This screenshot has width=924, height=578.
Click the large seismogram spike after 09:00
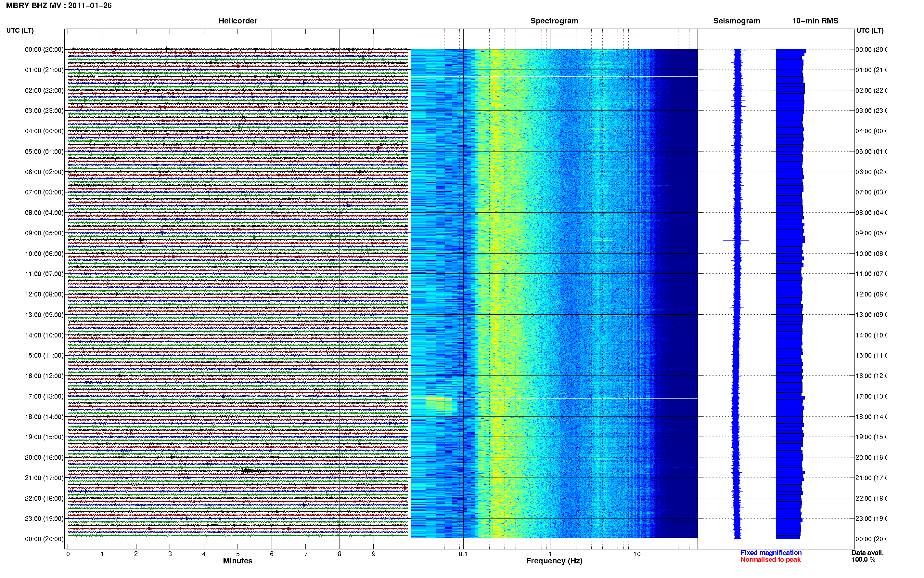pos(736,240)
